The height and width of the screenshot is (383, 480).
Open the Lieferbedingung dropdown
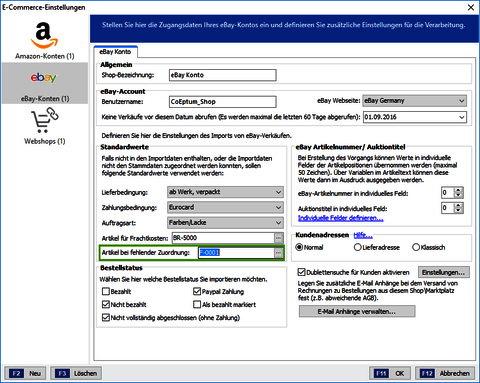pos(225,192)
